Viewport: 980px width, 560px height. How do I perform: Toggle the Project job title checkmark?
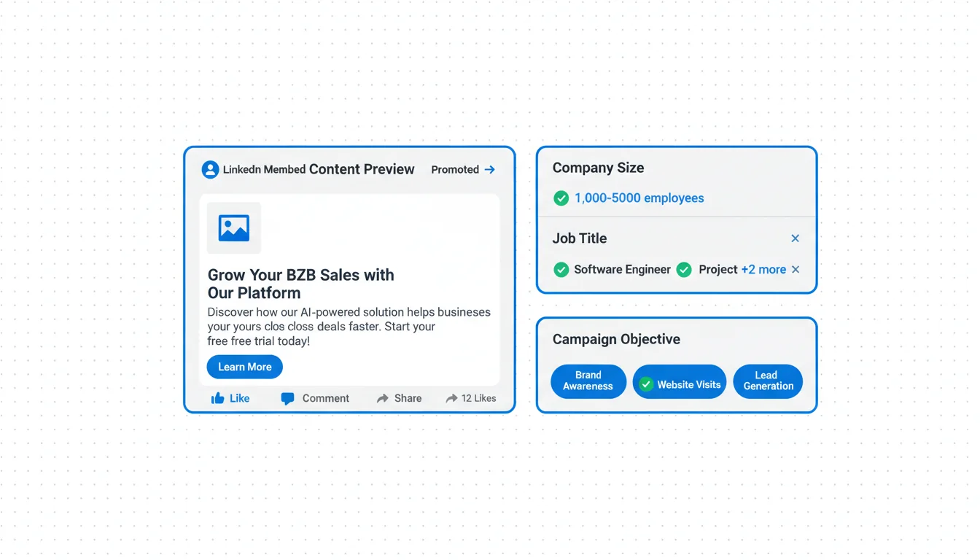(684, 270)
